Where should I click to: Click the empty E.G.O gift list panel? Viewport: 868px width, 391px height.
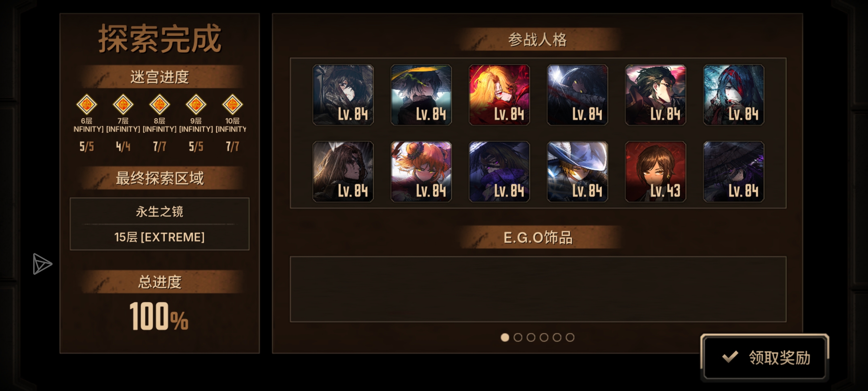pos(538,289)
